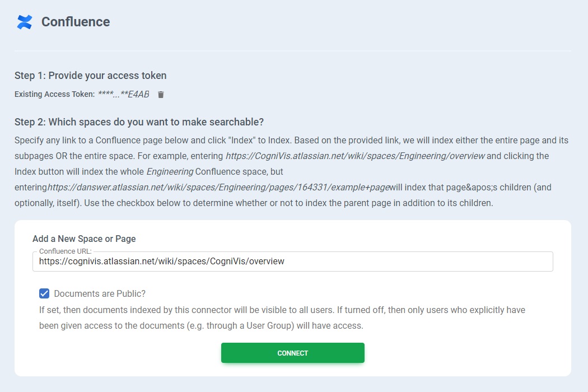Viewport: 588px width, 392px height.
Task: Click the Confluence logo icon
Action: pos(25,22)
